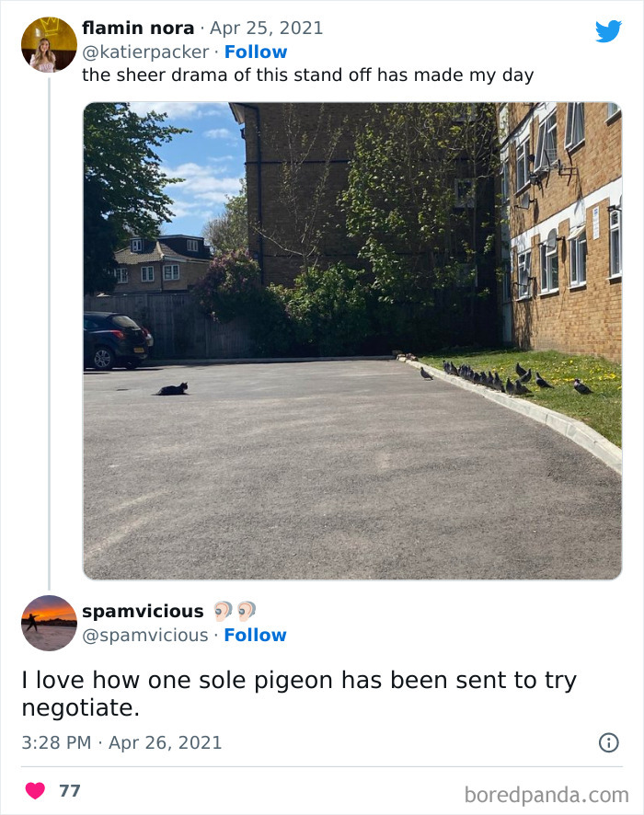Click spamvicious's sunset profile avatar
Image resolution: width=644 pixels, height=815 pixels.
(48, 623)
